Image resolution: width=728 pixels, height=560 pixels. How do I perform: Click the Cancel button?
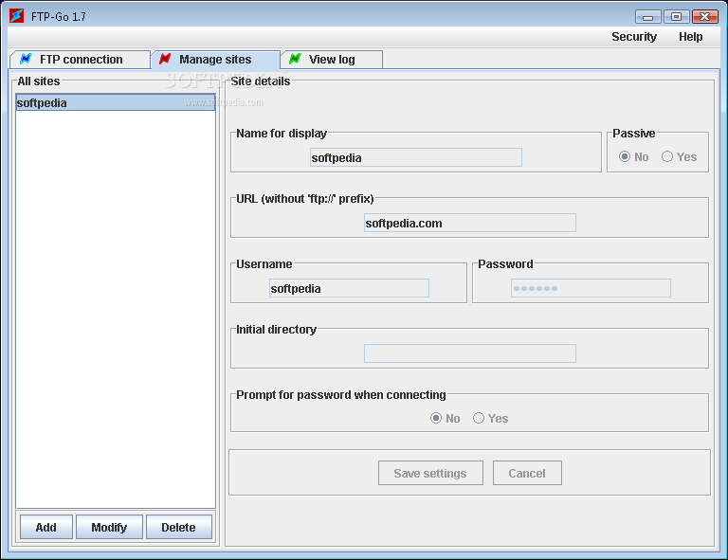[527, 473]
